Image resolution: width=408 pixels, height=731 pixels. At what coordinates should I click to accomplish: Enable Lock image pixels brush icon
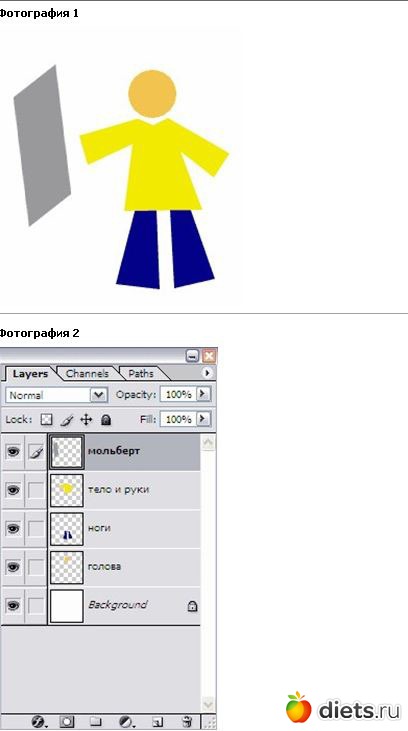click(x=67, y=420)
